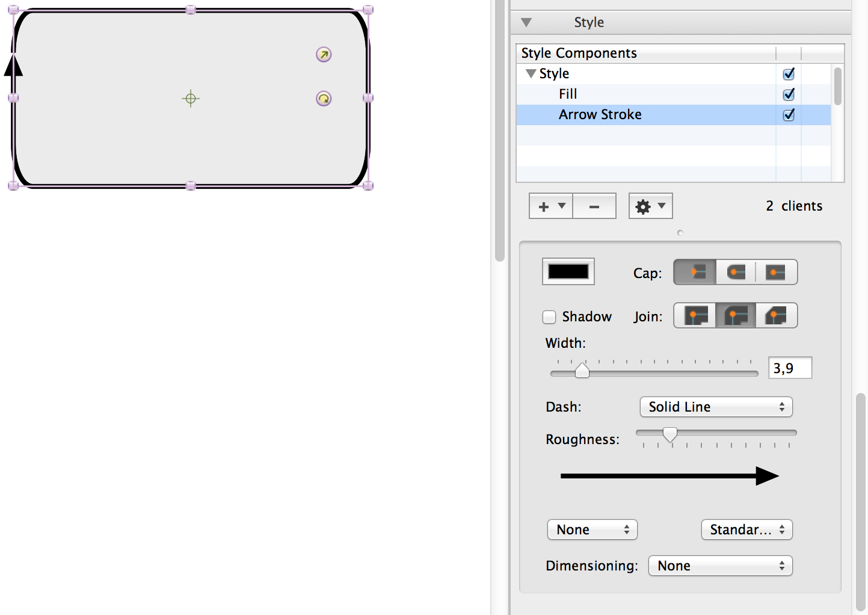Click the bottom-left corner handle of the shape

pyautogui.click(x=13, y=186)
